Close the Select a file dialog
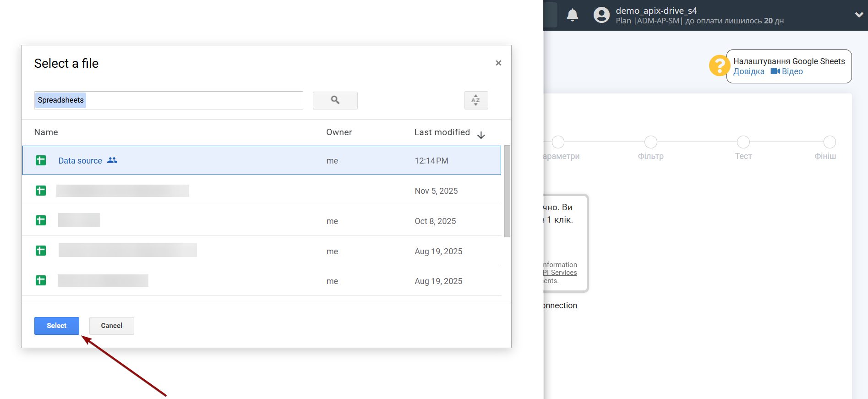Screen dimensions: 868x399 pyautogui.click(x=498, y=63)
